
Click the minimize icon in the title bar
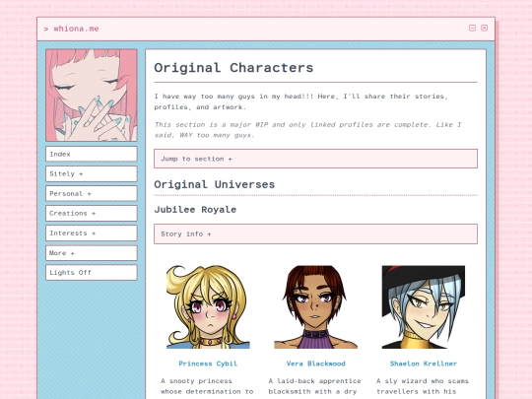pos(472,28)
